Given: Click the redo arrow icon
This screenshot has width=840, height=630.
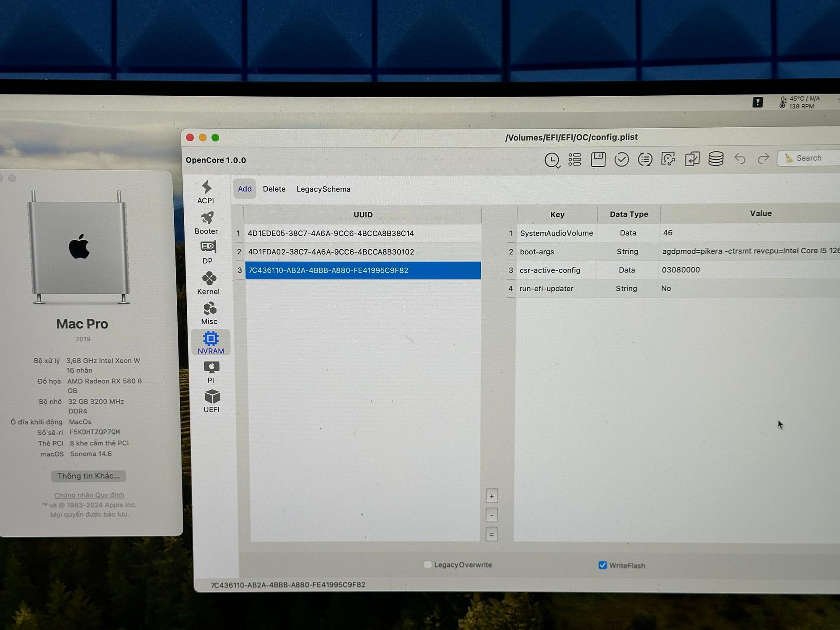Looking at the screenshot, I should click(763, 158).
